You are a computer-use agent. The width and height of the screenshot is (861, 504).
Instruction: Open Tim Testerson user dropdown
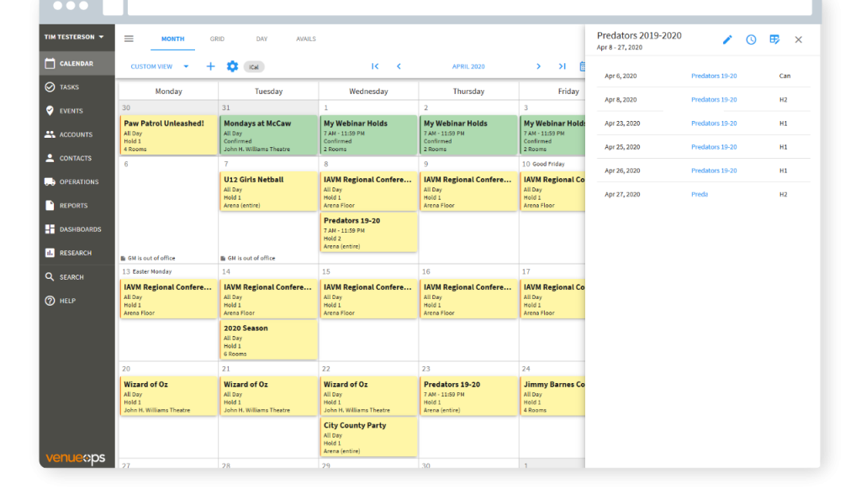75,37
